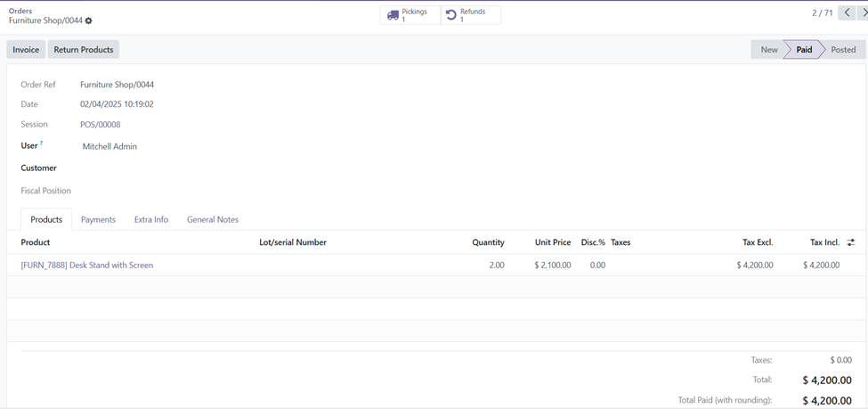This screenshot has width=868, height=409.
Task: Open the POS/00008 session link
Action: click(x=100, y=125)
